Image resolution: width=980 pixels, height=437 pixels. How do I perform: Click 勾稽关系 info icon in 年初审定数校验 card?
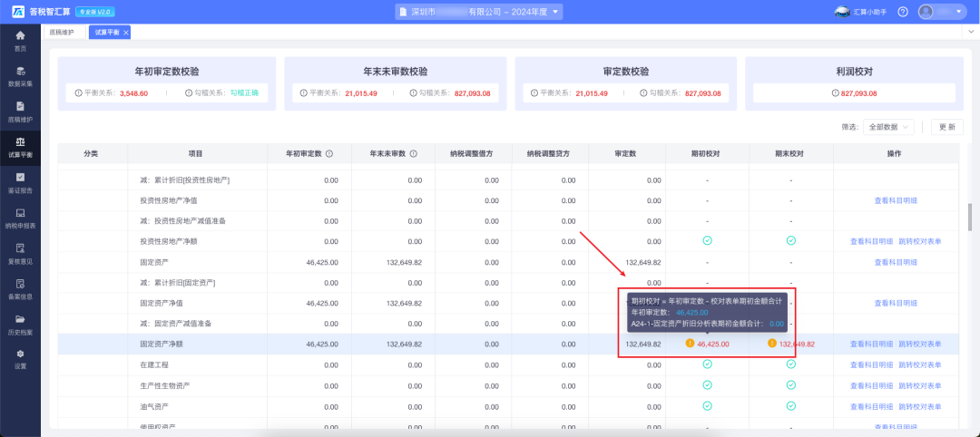[x=189, y=93]
